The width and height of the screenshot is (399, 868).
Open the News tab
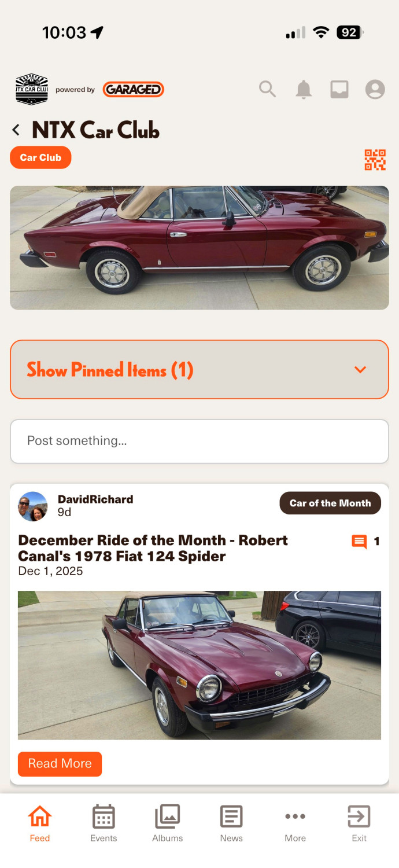pyautogui.click(x=231, y=823)
